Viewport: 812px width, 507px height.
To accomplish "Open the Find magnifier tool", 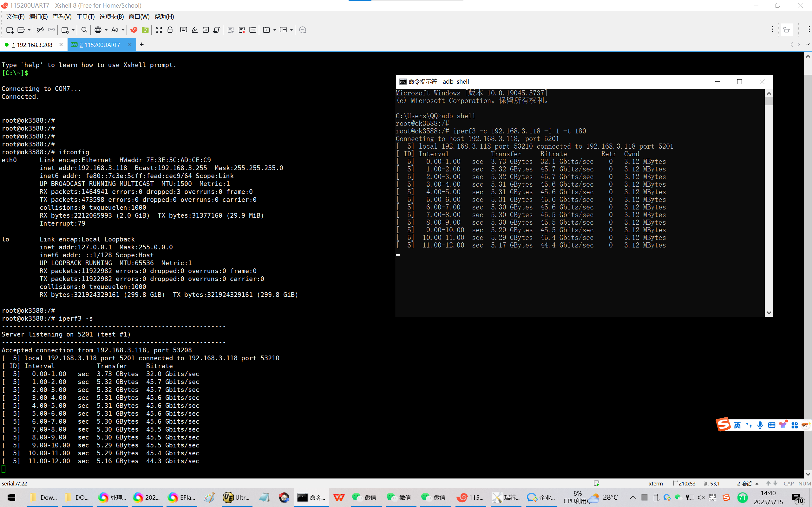I will point(84,30).
